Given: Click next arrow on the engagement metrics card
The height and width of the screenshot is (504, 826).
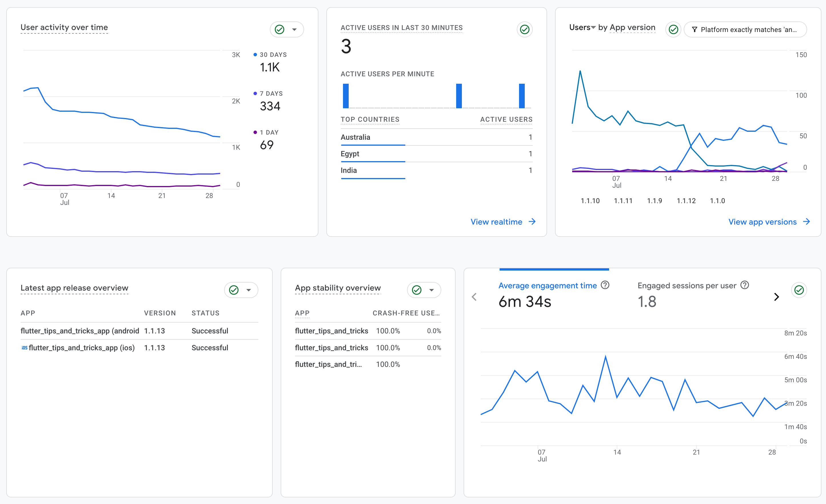Looking at the screenshot, I should coord(776,297).
